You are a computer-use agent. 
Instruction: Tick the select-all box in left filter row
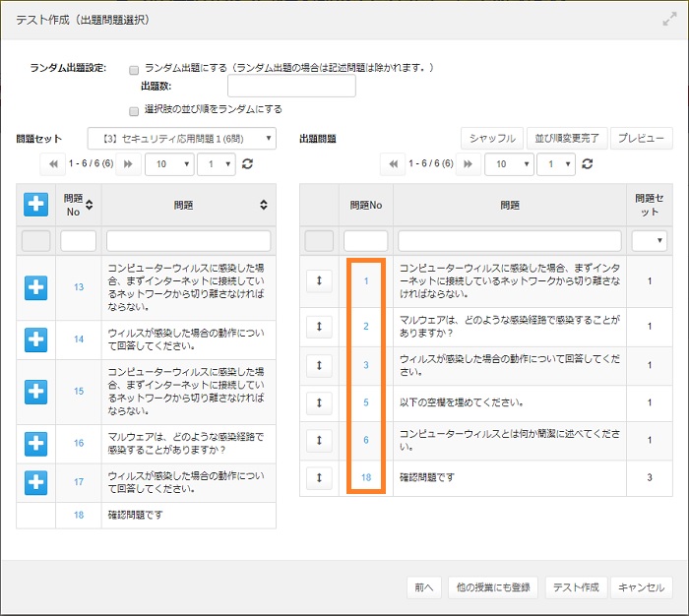[x=35, y=241]
